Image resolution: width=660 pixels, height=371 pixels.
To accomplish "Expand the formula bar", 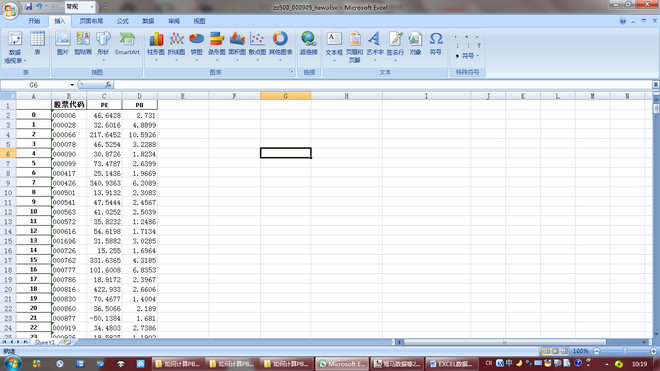I will coord(655,85).
